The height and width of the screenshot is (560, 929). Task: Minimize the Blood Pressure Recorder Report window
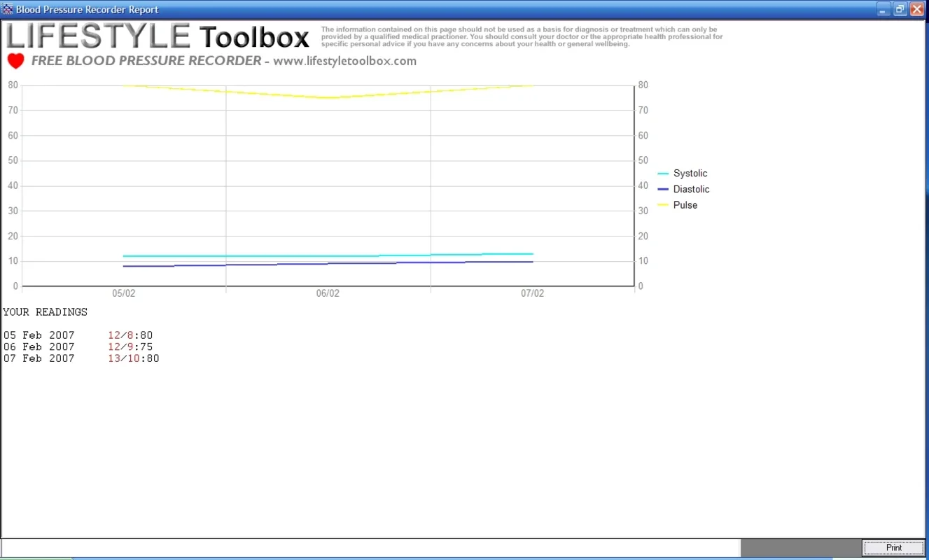click(883, 9)
